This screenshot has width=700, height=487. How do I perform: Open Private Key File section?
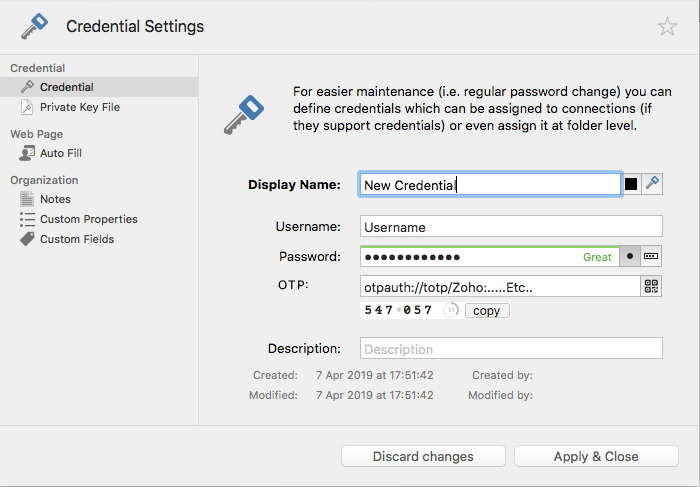[x=79, y=107]
